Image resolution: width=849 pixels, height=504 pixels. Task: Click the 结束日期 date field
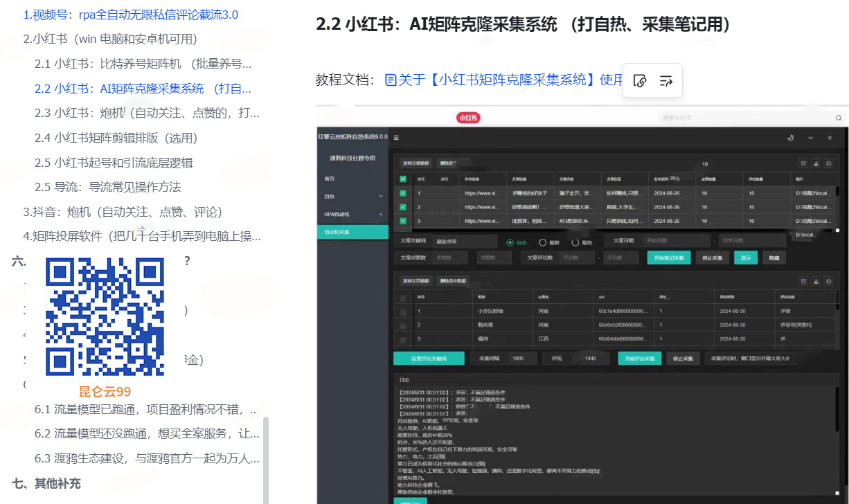pyautogui.click(x=751, y=240)
